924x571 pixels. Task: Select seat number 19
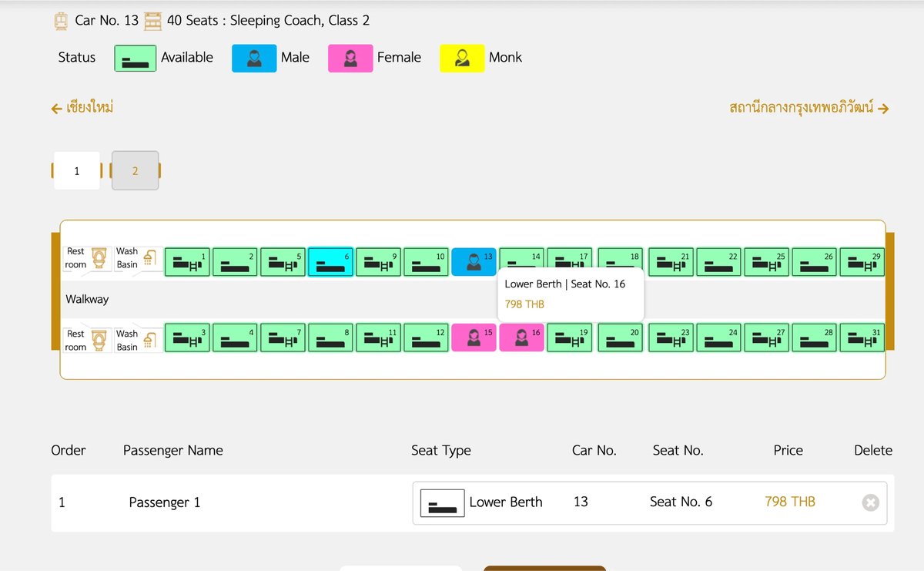tap(569, 338)
